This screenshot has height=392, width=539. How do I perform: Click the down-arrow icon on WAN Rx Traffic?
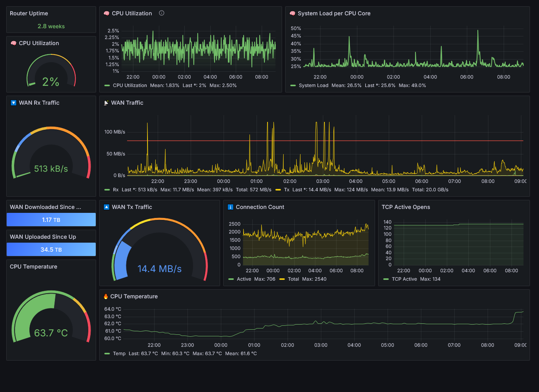pyautogui.click(x=14, y=103)
